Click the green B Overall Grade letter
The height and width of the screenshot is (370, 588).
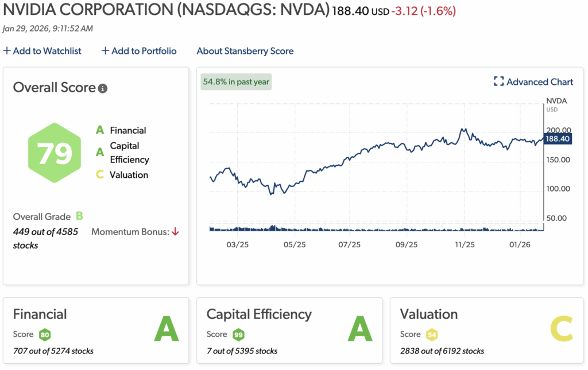pos(79,216)
